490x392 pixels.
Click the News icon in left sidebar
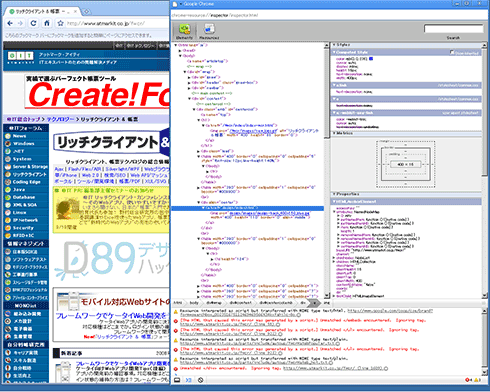tap(8, 136)
